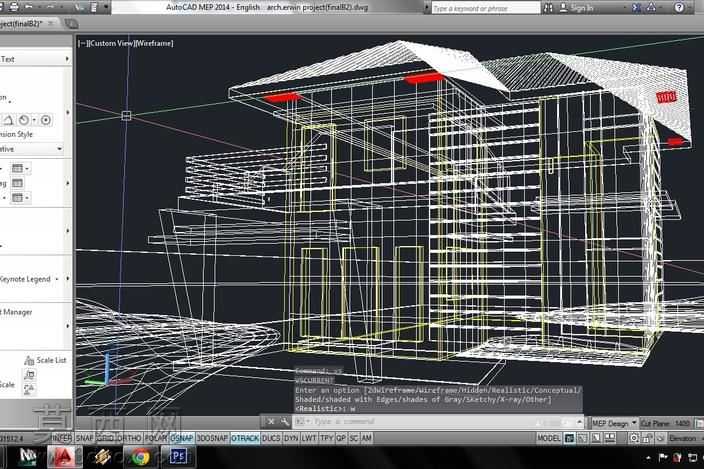Open Google Chrome from the taskbar
704x469 pixels.
click(x=141, y=457)
